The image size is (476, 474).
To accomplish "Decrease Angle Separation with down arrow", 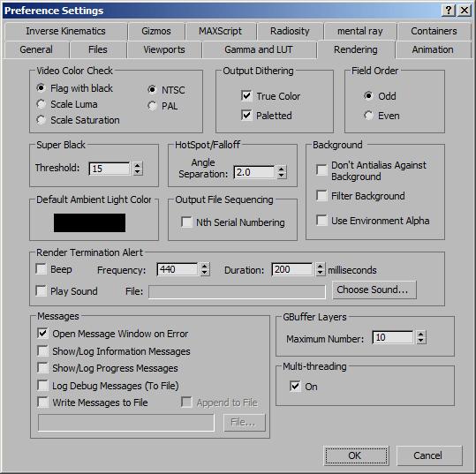I will (x=282, y=176).
